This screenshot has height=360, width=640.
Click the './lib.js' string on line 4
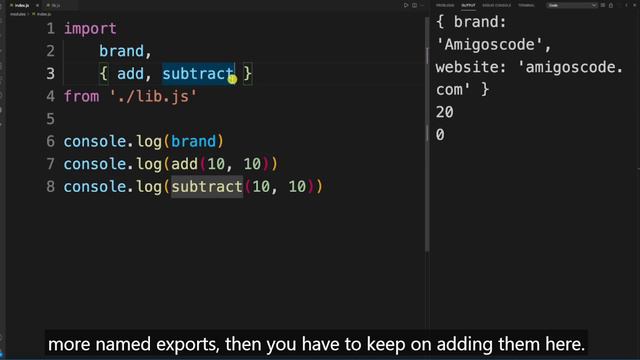point(153,96)
